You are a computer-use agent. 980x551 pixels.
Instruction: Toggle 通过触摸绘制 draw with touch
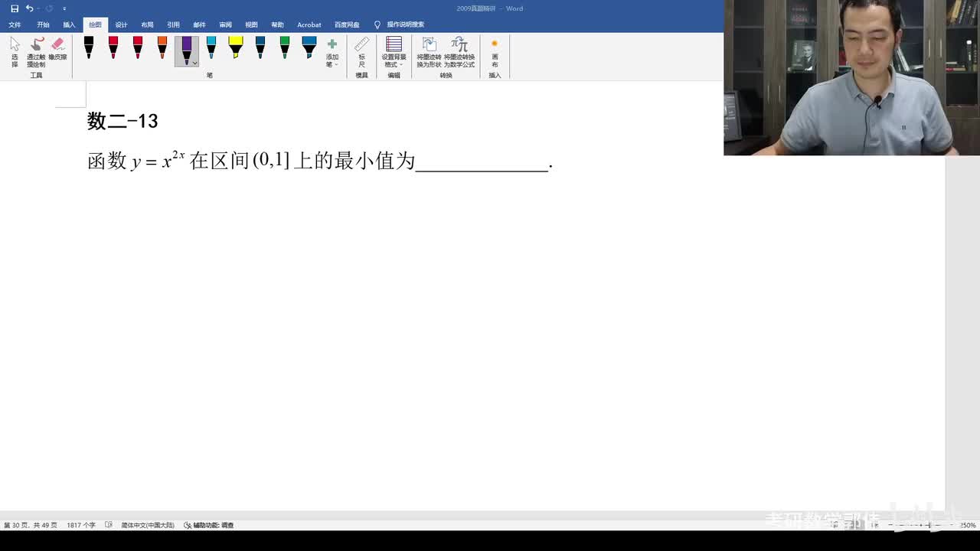(36, 52)
